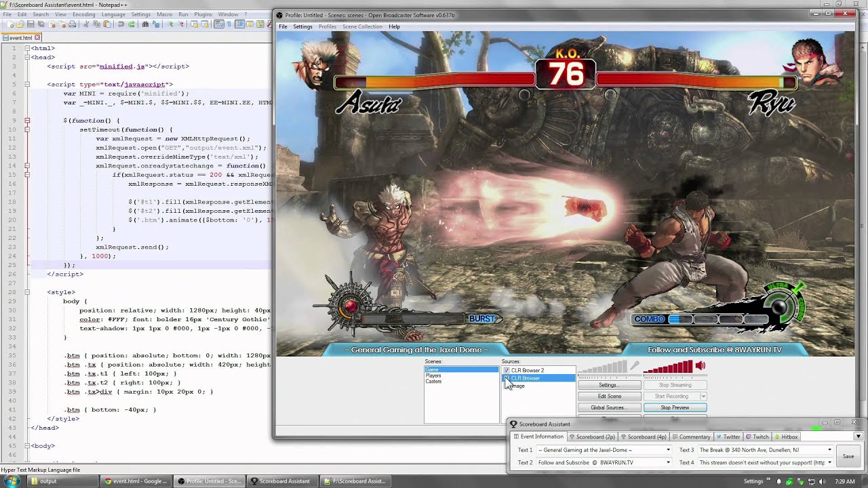
Task: Mute the microphone icon in OBS
Action: click(634, 366)
